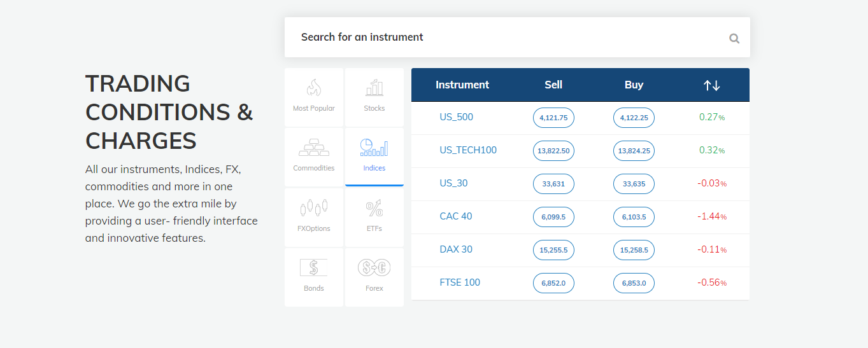Click the US_TECH100 buy price 13,824.25
This screenshot has height=348, width=868.
pyautogui.click(x=634, y=151)
